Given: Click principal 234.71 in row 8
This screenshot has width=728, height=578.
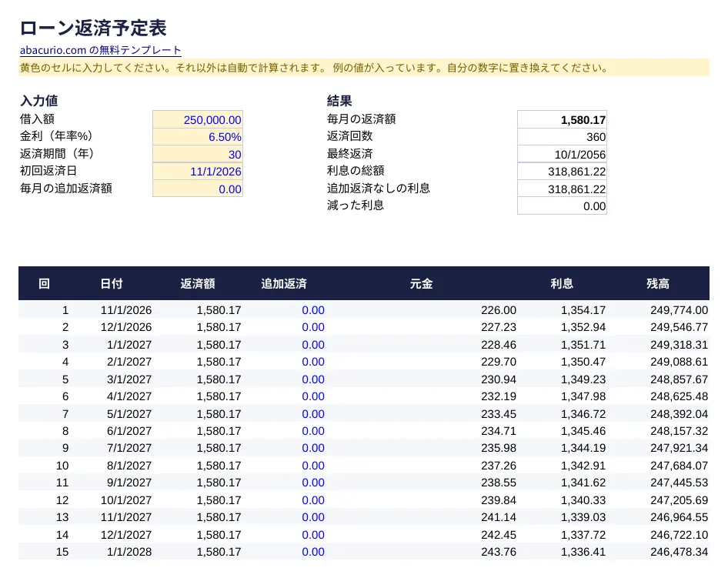Looking at the screenshot, I should click(x=499, y=431).
